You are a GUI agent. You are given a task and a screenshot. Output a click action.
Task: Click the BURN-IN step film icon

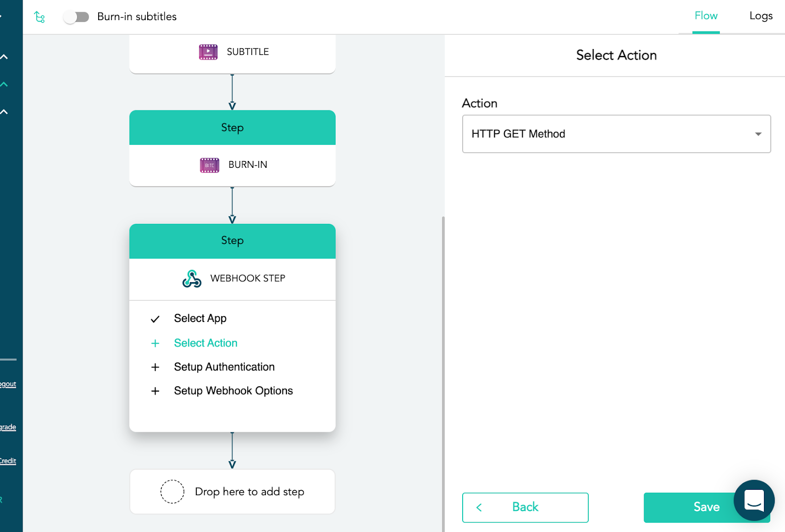[x=209, y=165]
